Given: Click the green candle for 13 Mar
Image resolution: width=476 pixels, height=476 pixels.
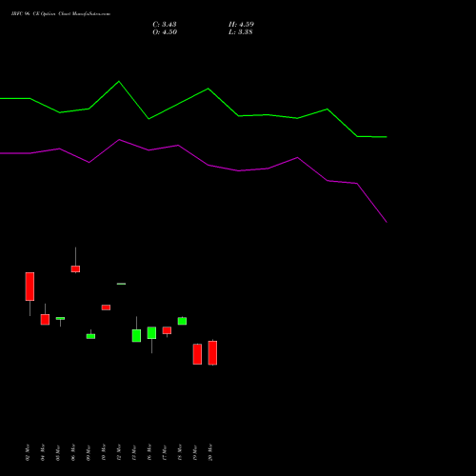Looking at the screenshot, I should [136, 335].
